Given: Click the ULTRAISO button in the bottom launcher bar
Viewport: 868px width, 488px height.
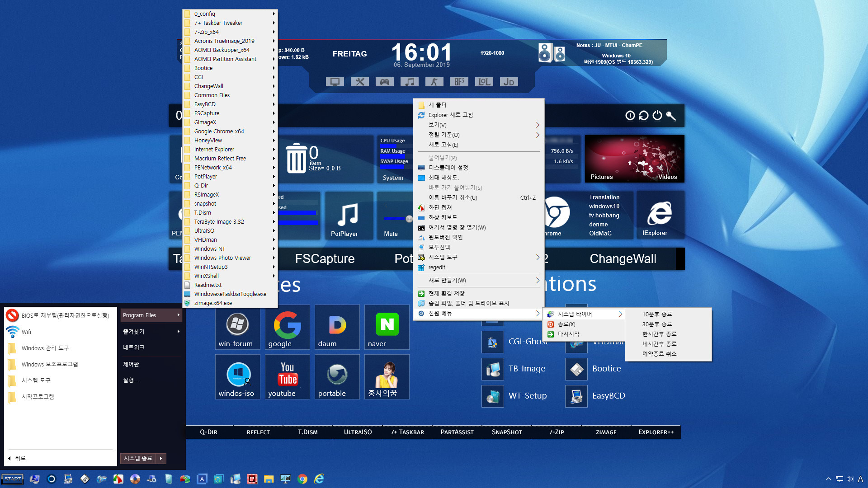Looking at the screenshot, I should point(358,432).
